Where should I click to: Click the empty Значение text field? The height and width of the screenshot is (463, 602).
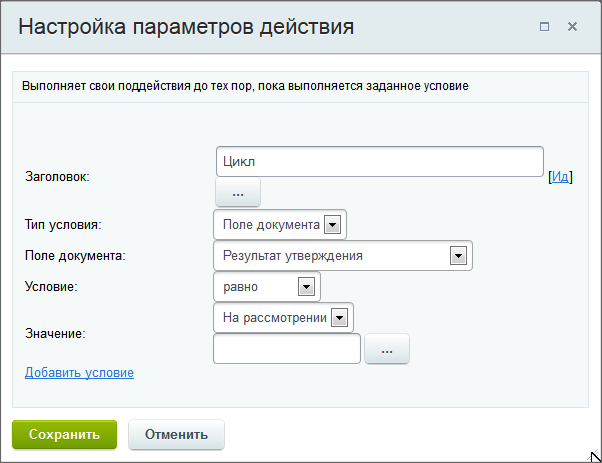(x=287, y=349)
